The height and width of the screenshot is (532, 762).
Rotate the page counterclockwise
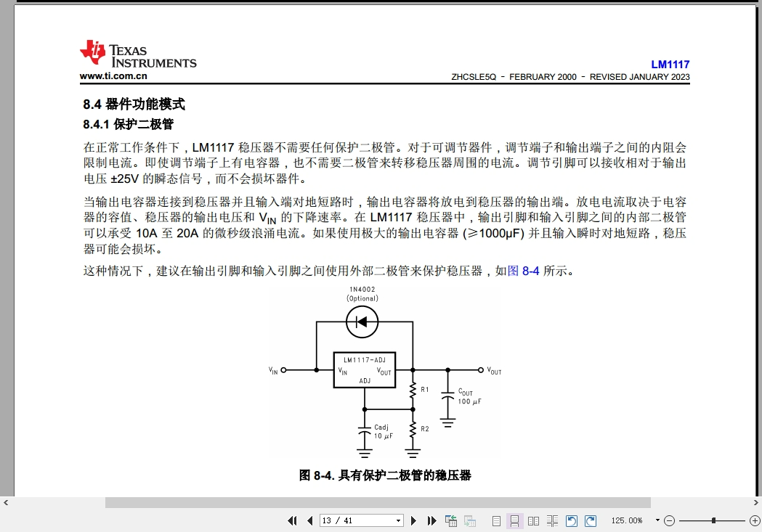point(572,520)
